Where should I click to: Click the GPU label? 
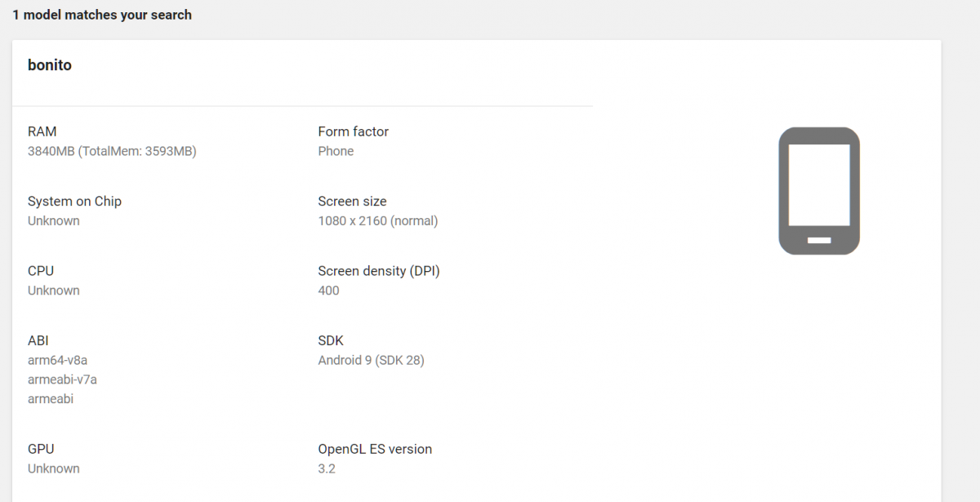(41, 449)
